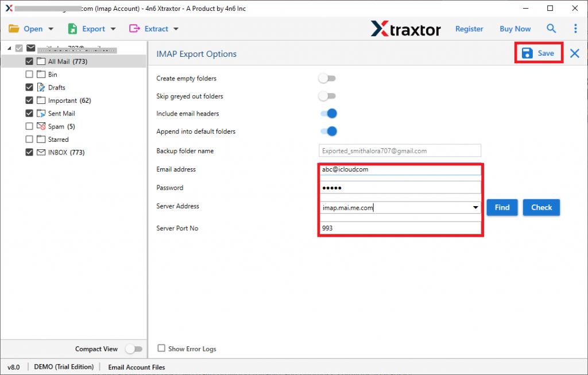Image resolution: width=588 pixels, height=375 pixels.
Task: Disable the Include email headers toggle
Action: click(327, 114)
